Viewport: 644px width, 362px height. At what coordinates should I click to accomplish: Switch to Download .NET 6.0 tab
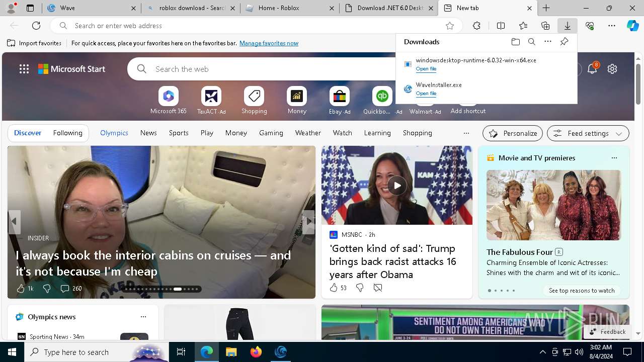388,8
